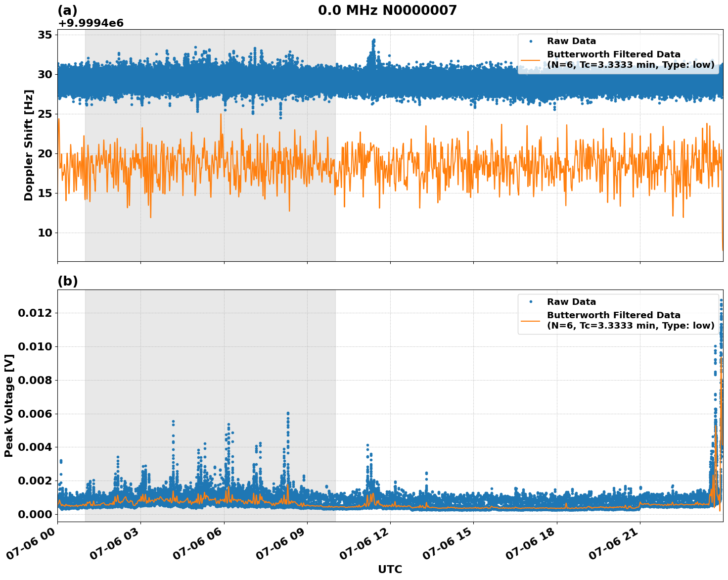Select the panel (b) label
Screen dimensions: 728x580
(x=67, y=281)
